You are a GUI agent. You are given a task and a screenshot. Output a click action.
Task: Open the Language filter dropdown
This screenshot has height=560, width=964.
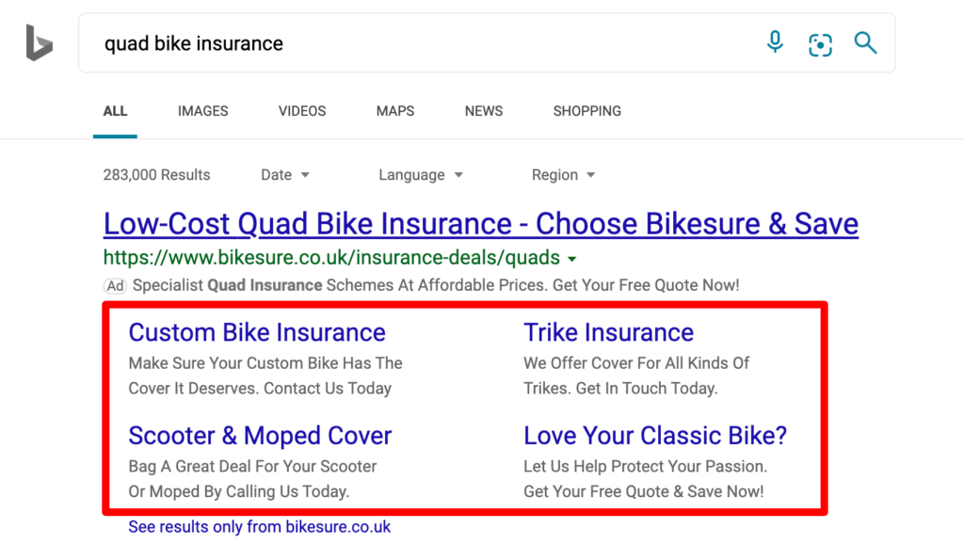coord(421,175)
